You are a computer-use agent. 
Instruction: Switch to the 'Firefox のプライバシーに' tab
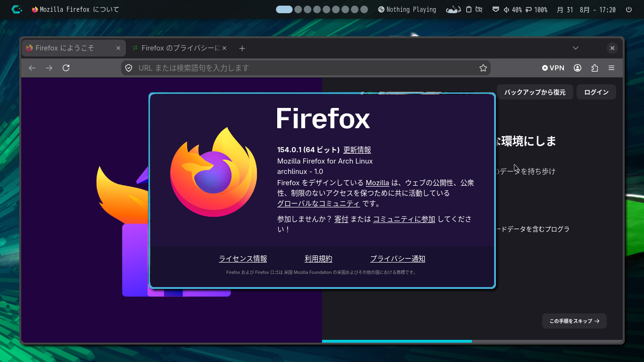click(x=179, y=48)
